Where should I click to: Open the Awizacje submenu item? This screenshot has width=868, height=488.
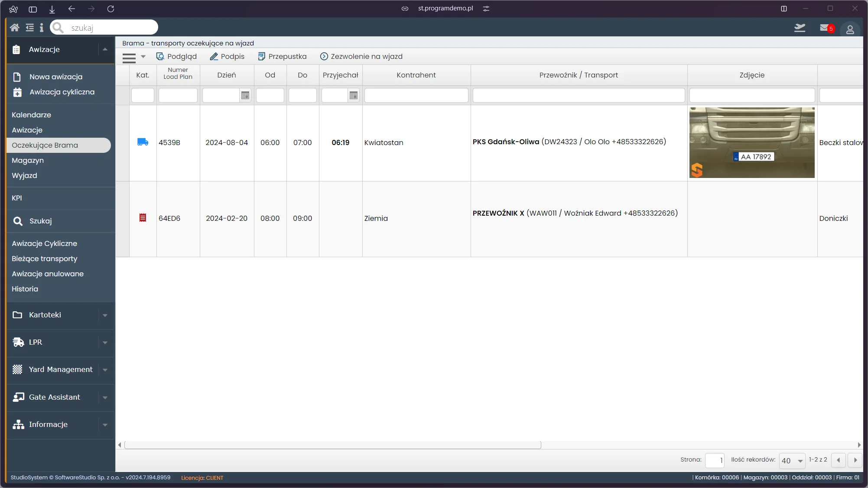27,130
